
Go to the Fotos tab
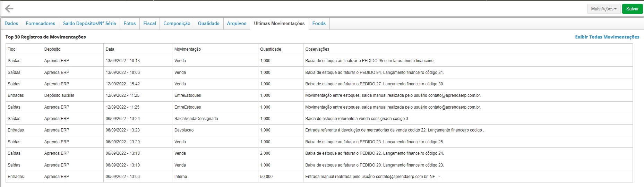pyautogui.click(x=130, y=24)
